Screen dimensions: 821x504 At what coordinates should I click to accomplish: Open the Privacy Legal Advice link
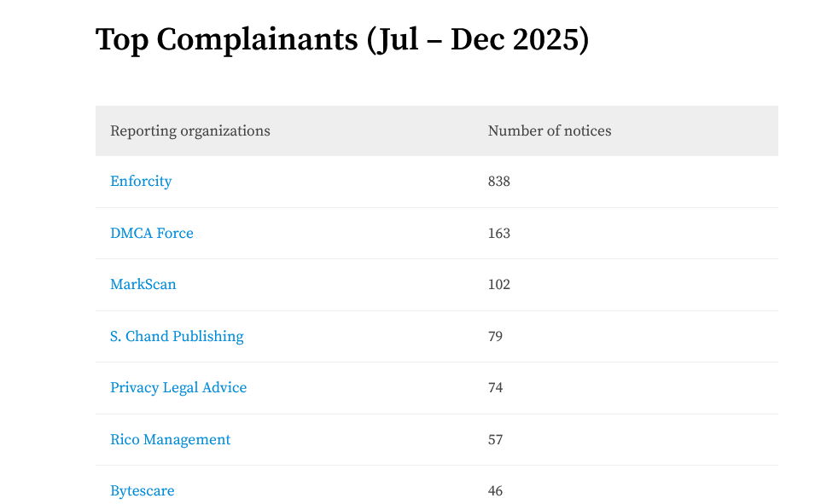pos(178,388)
